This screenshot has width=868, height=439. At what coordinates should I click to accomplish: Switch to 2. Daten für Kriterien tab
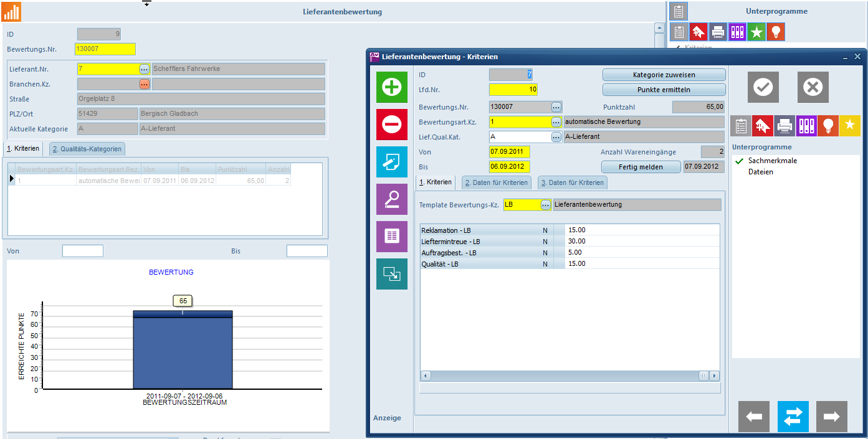pyautogui.click(x=495, y=182)
